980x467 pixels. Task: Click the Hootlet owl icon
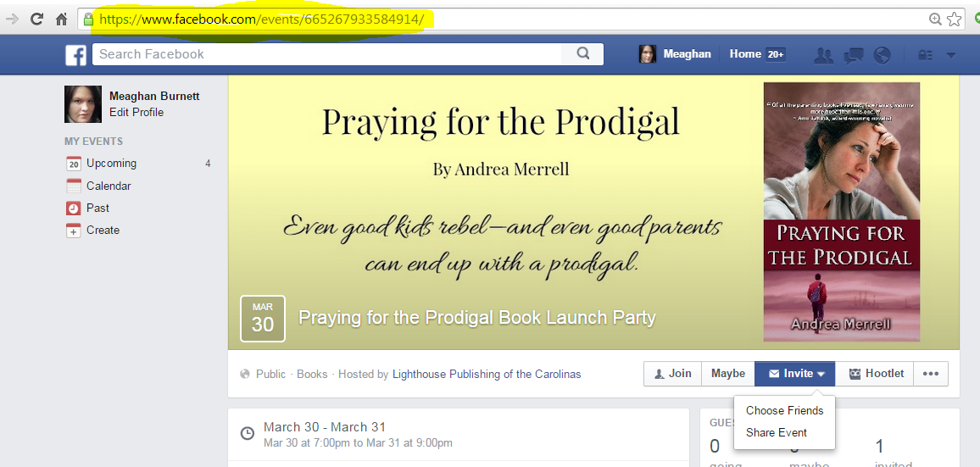tap(855, 374)
